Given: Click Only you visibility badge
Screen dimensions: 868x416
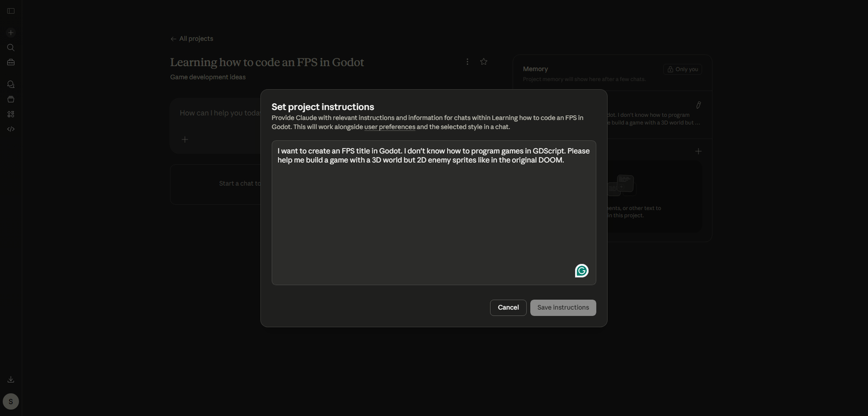Looking at the screenshot, I should pos(682,70).
